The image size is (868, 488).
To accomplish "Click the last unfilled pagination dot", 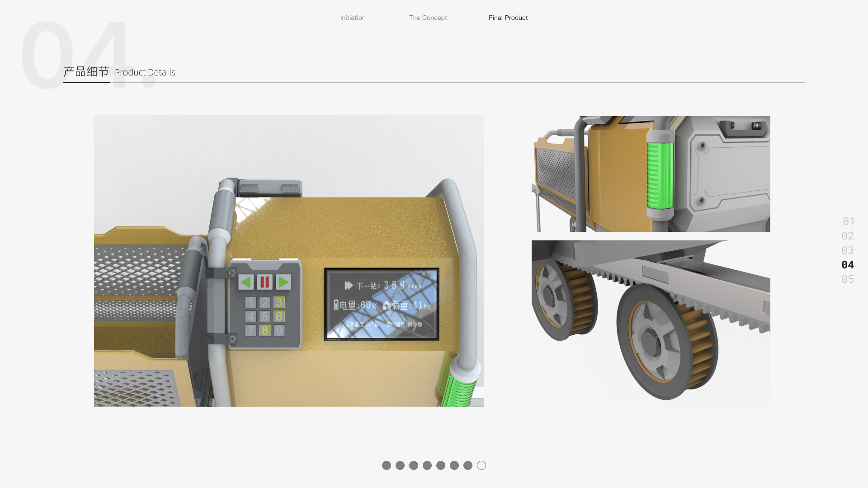I will (x=481, y=465).
